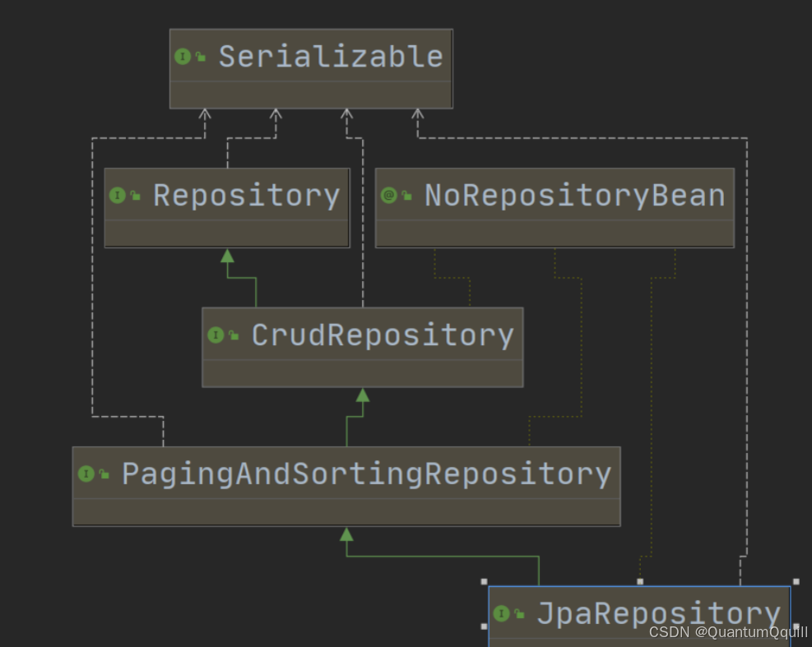Select the Serializable label text
The width and height of the screenshot is (812, 647).
[331, 57]
